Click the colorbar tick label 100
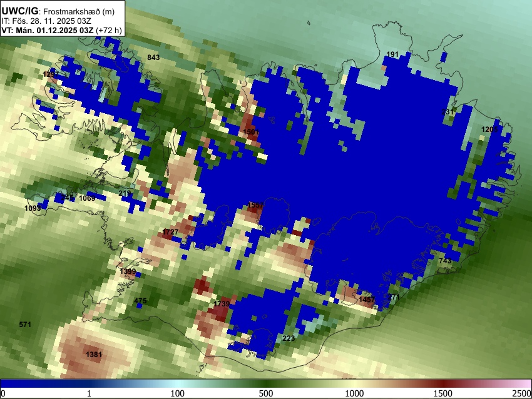Viewport: 532px width, 399px height. (178, 393)
